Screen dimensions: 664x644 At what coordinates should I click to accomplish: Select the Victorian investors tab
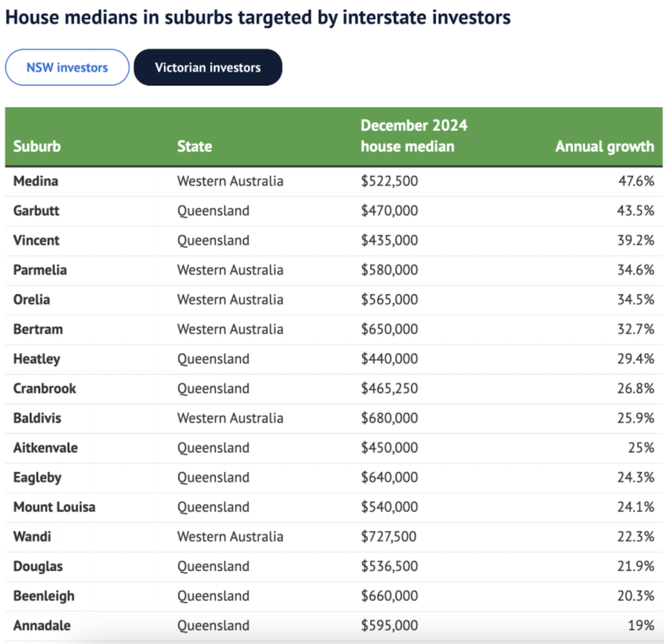pyautogui.click(x=208, y=67)
